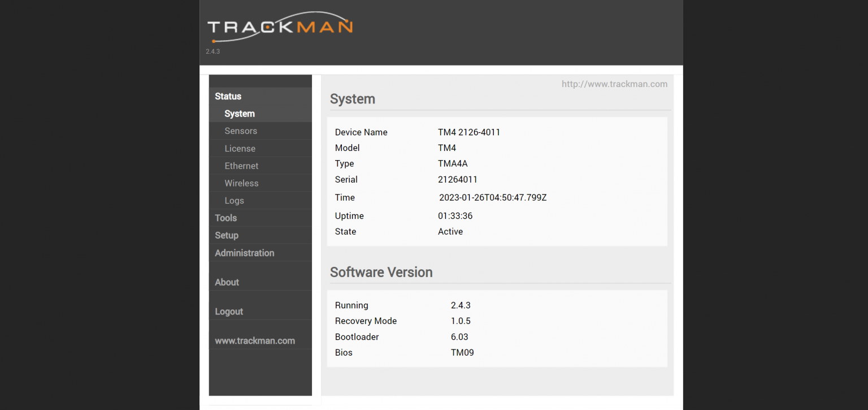The image size is (868, 410).
Task: Open the Wireless status page
Action: [x=241, y=183]
